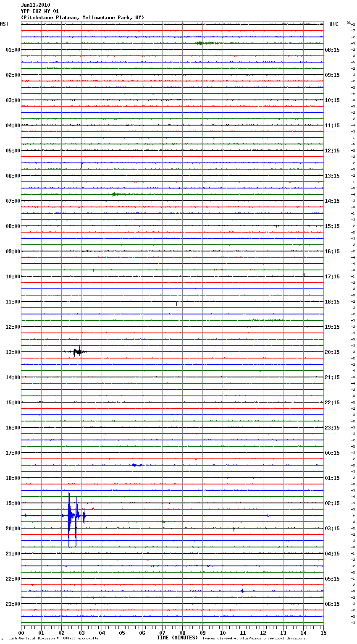Select the 23:00 MST time label
Screen dimensions: 357x644
[13, 604]
